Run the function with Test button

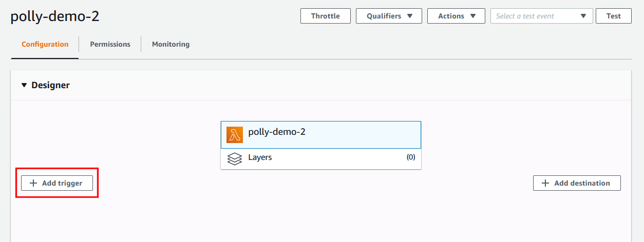613,16
